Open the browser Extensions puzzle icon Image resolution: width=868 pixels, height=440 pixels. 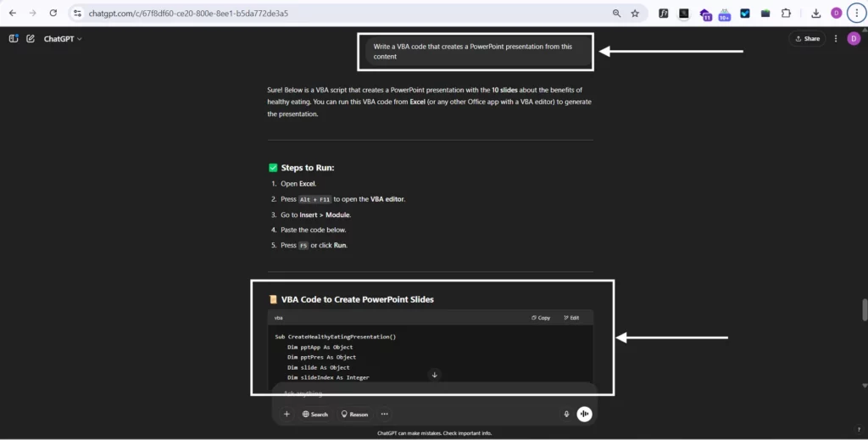pos(786,14)
